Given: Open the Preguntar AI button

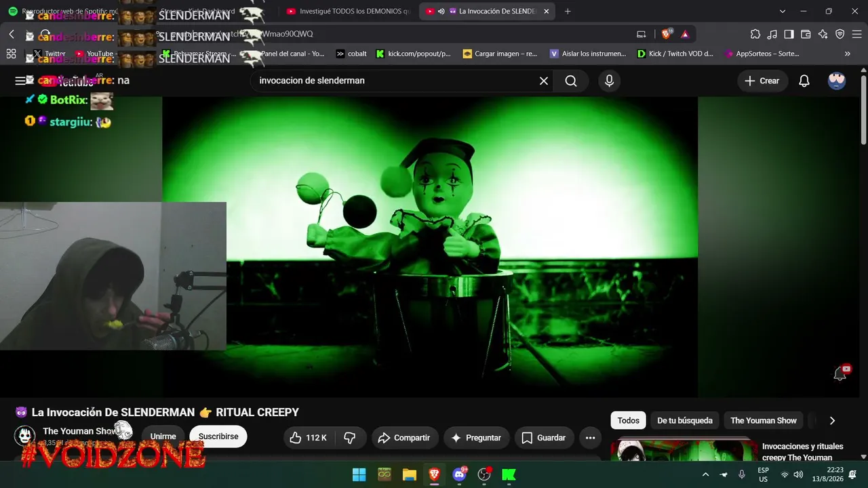Looking at the screenshot, I should click(x=476, y=438).
